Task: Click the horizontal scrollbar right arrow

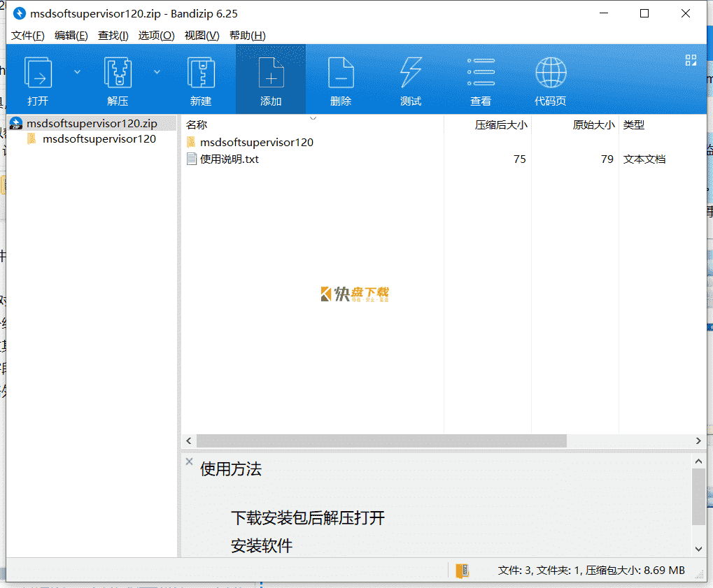Action: [698, 440]
